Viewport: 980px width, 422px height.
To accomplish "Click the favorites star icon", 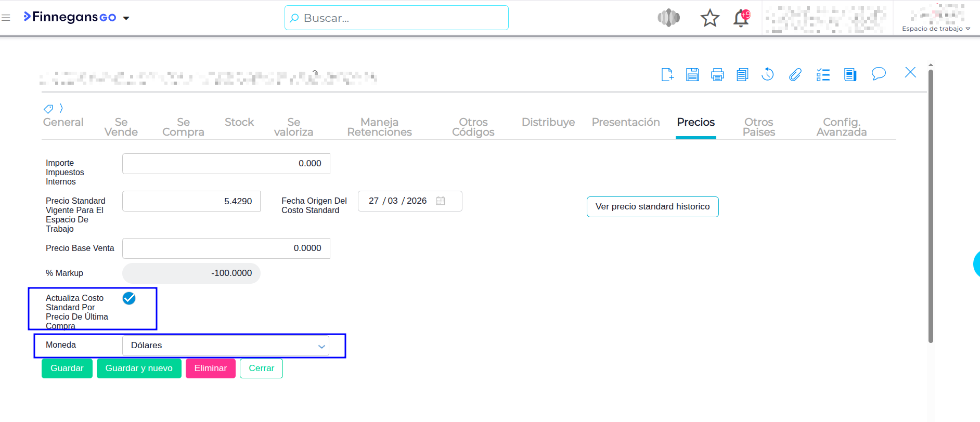I will (x=710, y=19).
